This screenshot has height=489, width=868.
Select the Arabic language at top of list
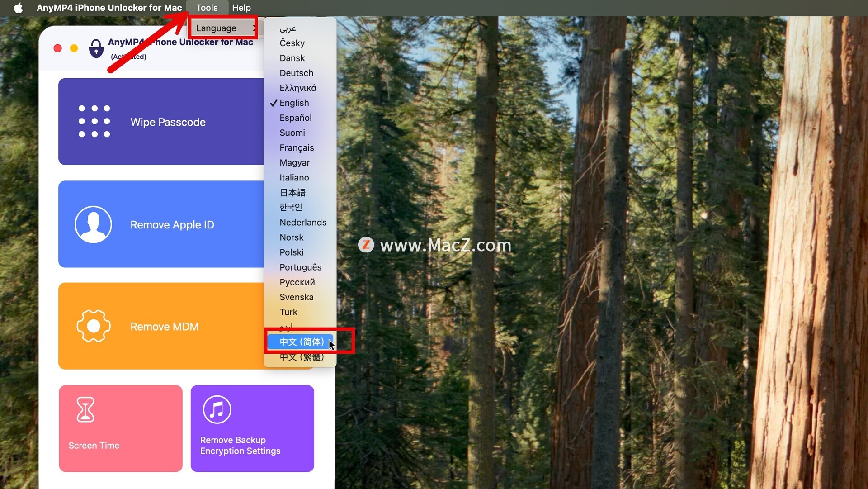pyautogui.click(x=300, y=28)
